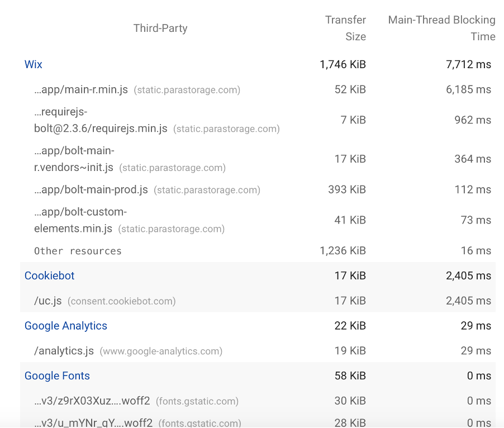Click the 52 KiB transfer size value

[x=350, y=89]
